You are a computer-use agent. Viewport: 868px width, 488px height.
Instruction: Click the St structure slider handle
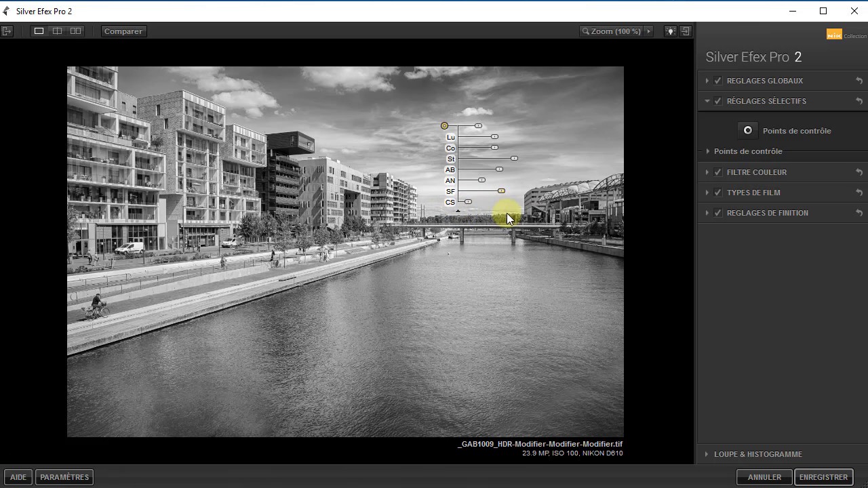point(514,159)
